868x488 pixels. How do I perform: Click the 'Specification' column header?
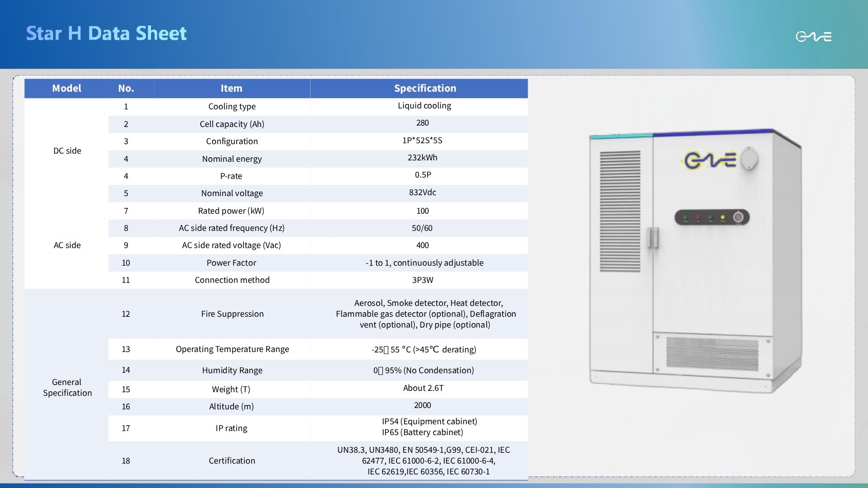click(425, 89)
